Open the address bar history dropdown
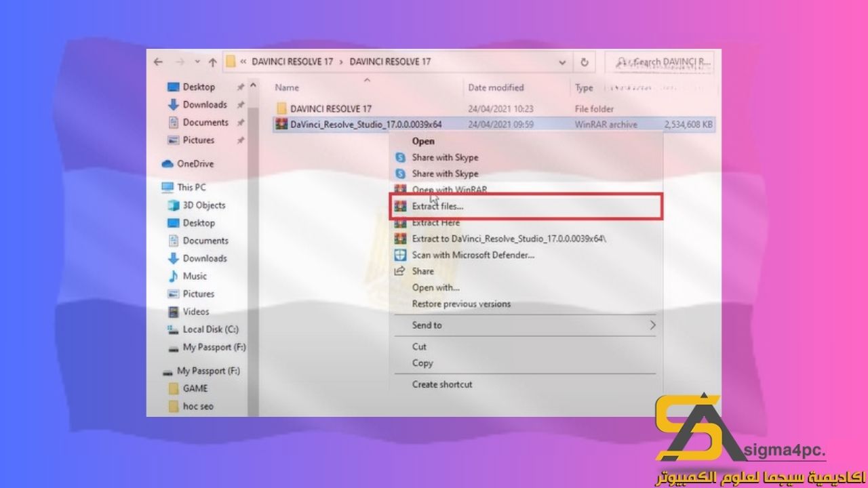The height and width of the screenshot is (488, 868). point(562,62)
